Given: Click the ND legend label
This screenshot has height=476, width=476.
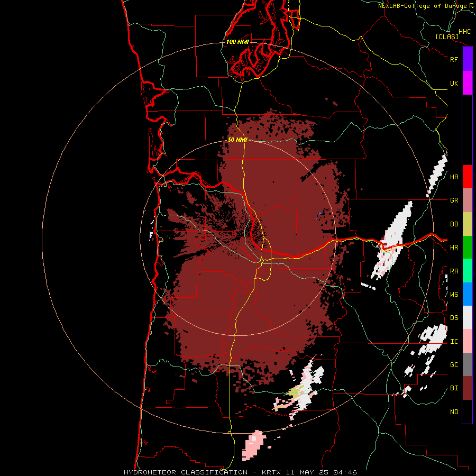Looking at the screenshot, I should click(x=454, y=412).
